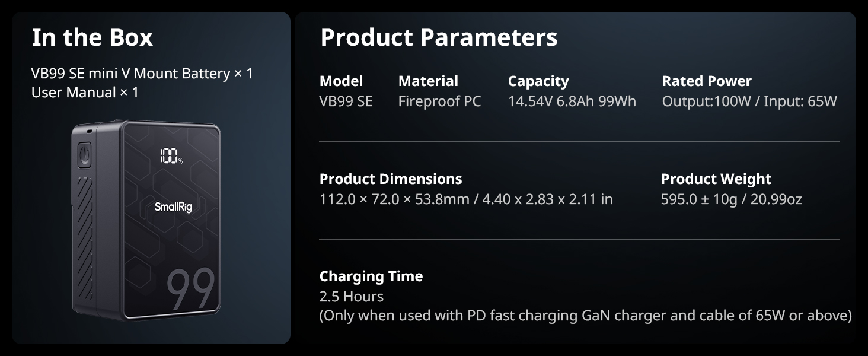The height and width of the screenshot is (356, 868).
Task: Select the Material label
Action: coord(428,81)
